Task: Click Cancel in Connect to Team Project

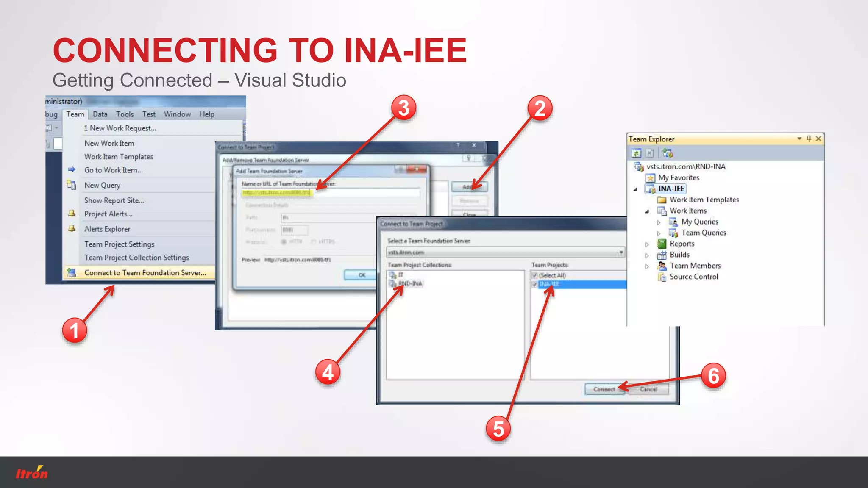Action: coord(648,389)
